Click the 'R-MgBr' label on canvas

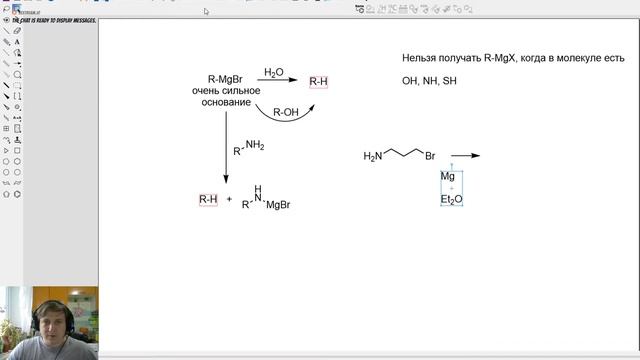pos(225,79)
